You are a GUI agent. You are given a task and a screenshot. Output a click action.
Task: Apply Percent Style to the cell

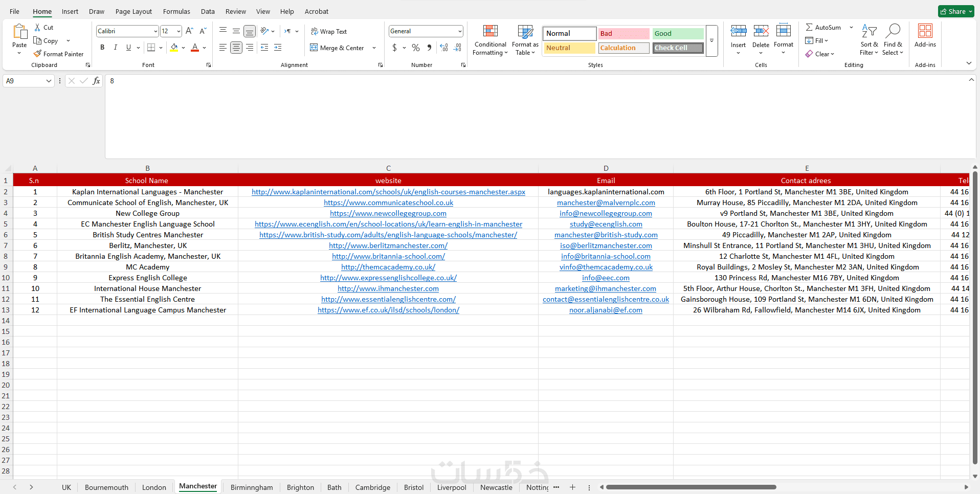(416, 48)
